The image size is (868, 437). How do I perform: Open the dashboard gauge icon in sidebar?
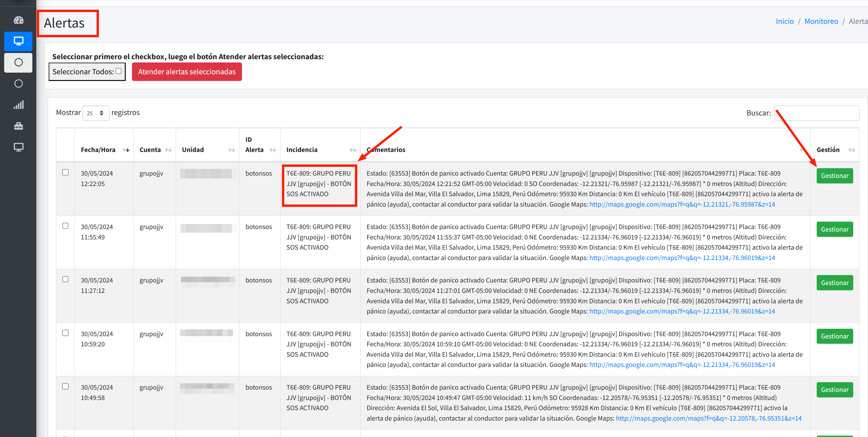tap(18, 20)
